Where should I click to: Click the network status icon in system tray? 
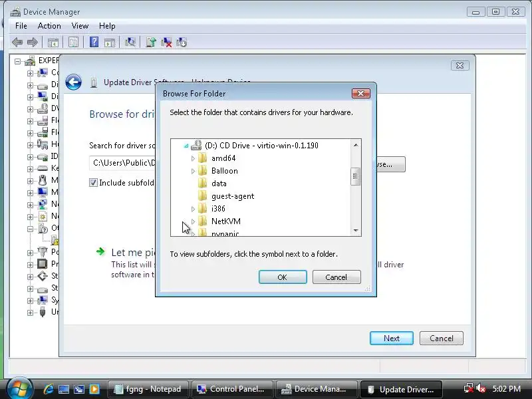(x=469, y=388)
